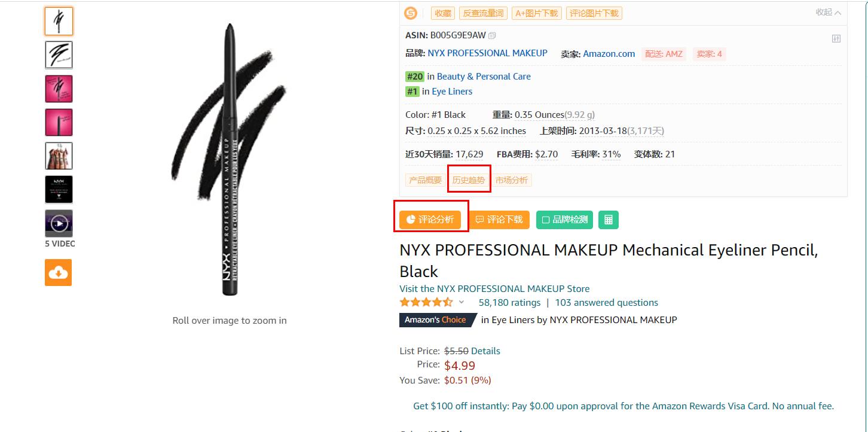Collapse the panel with 收起 chevron
The image size is (868, 432).
pyautogui.click(x=829, y=13)
